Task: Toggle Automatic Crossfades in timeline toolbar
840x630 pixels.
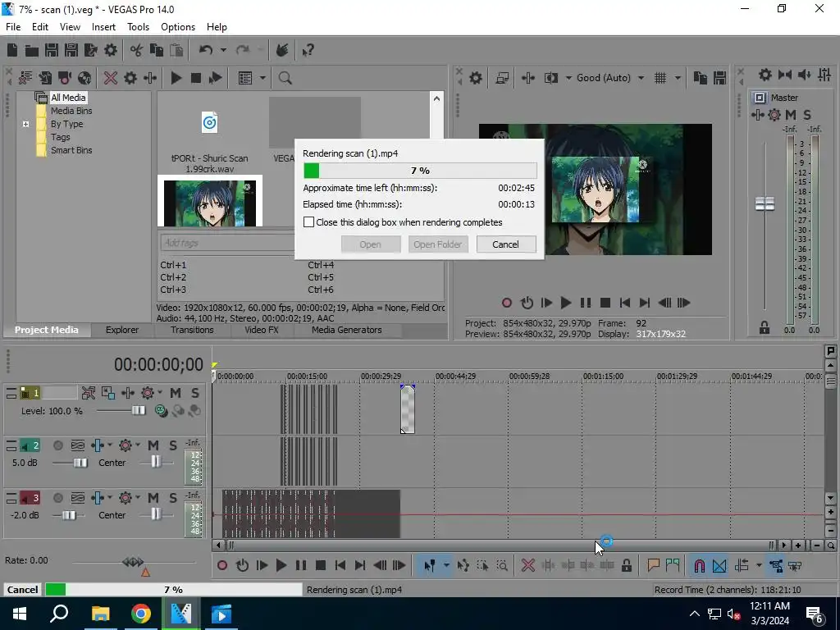Action: click(x=719, y=565)
